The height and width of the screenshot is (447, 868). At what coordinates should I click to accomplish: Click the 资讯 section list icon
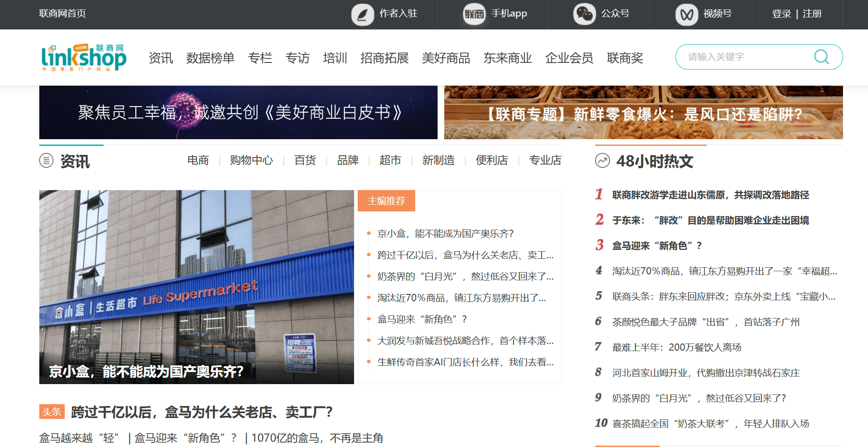pos(46,161)
